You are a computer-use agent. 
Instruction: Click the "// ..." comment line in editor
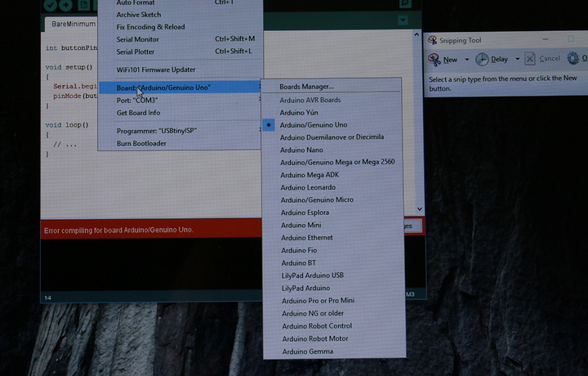(x=65, y=144)
